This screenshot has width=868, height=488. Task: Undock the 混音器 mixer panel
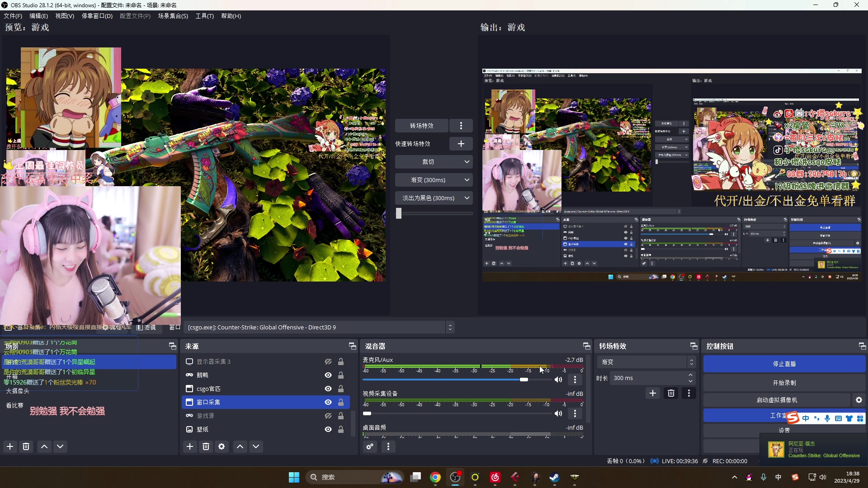[587, 346]
